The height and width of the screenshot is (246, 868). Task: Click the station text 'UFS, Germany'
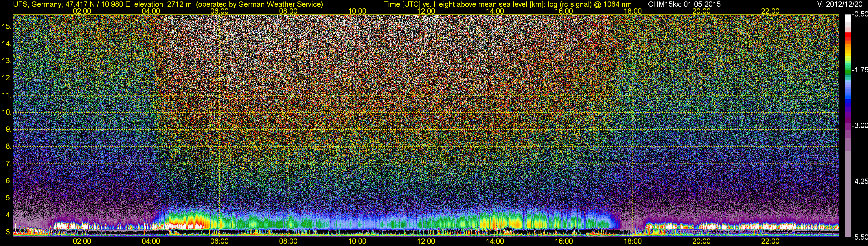pos(37,4)
